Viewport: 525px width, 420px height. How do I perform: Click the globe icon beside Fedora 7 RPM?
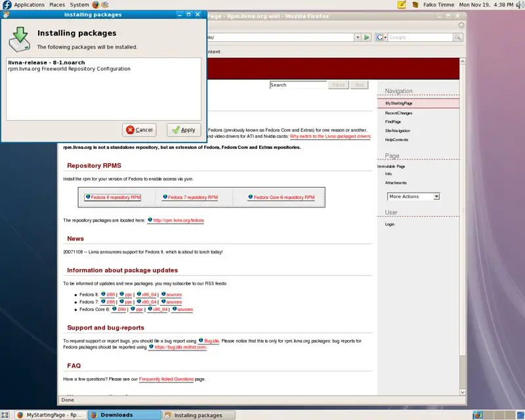tap(165, 197)
